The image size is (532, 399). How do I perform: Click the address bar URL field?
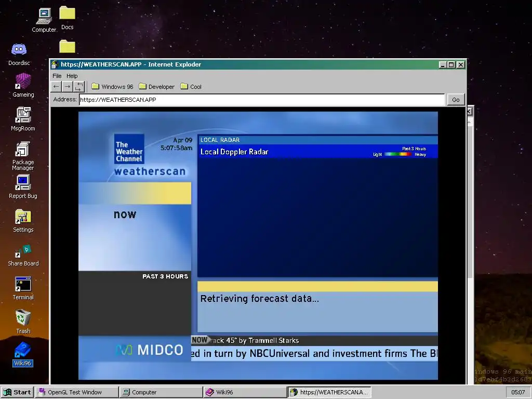pos(262,100)
